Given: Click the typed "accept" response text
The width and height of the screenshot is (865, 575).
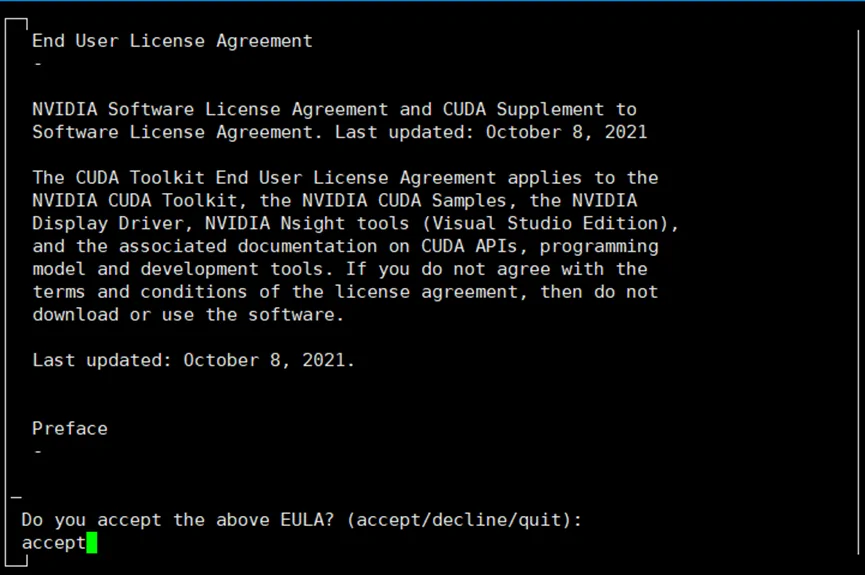Looking at the screenshot, I should point(54,543).
